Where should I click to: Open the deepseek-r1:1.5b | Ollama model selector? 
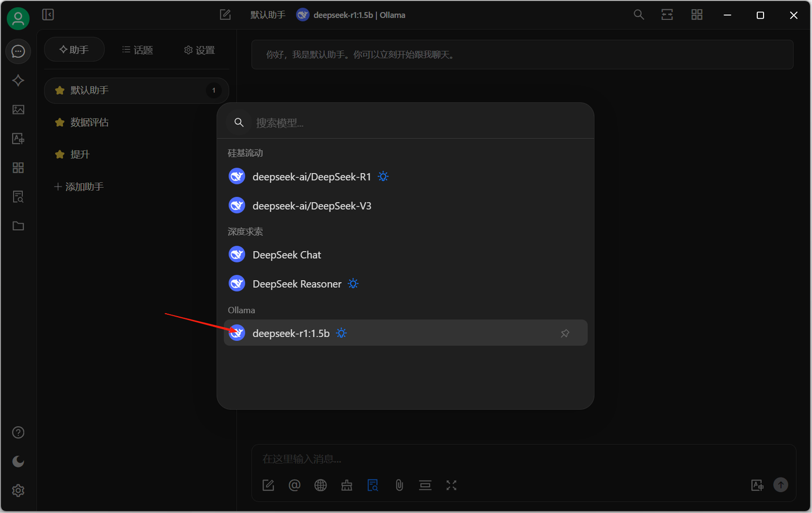(351, 15)
